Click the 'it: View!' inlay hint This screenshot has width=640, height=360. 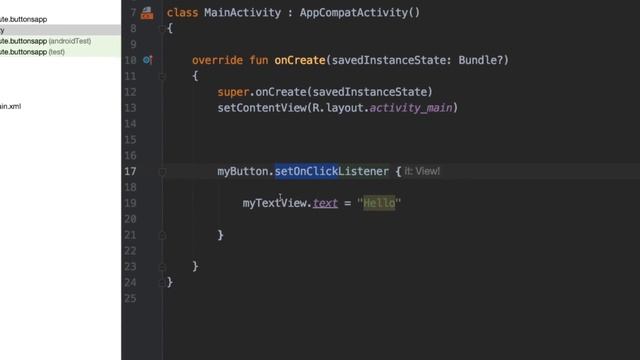tap(422, 171)
